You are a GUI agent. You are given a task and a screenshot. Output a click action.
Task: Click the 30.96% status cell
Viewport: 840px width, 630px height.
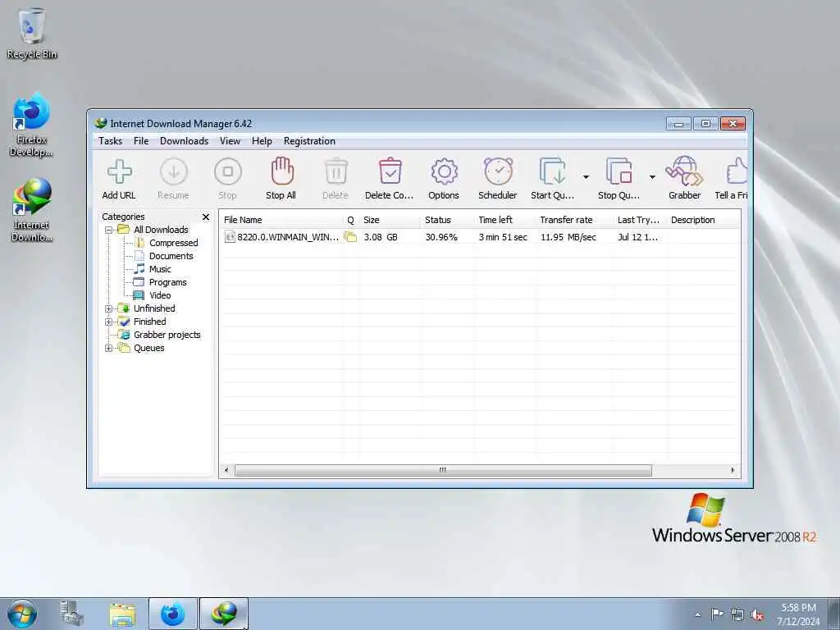(x=441, y=237)
